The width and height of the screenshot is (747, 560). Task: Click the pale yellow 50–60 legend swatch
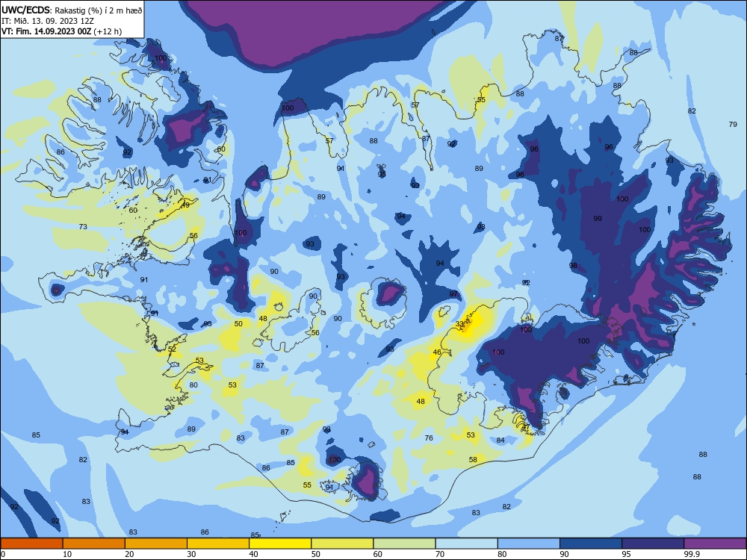tap(342, 544)
